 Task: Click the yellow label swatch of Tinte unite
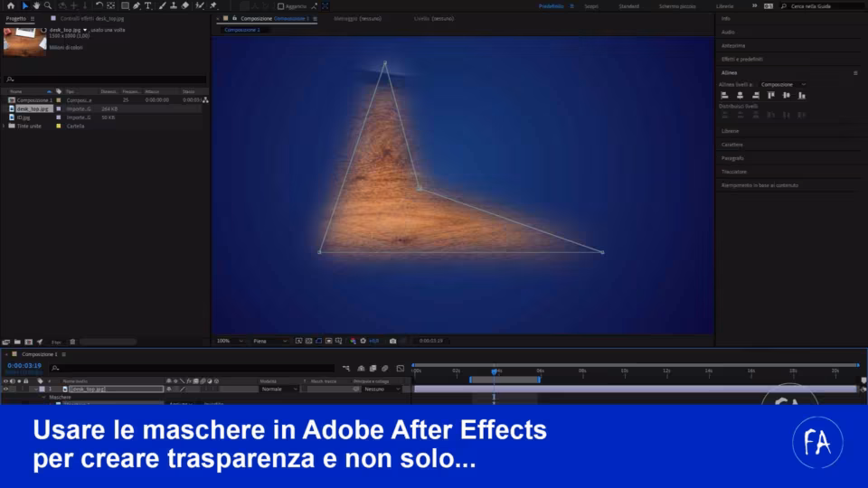click(59, 127)
